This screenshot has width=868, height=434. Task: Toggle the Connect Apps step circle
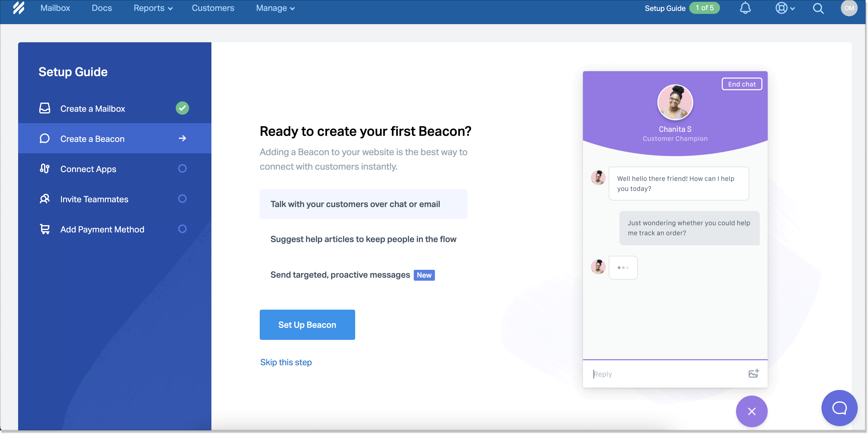pyautogui.click(x=183, y=168)
